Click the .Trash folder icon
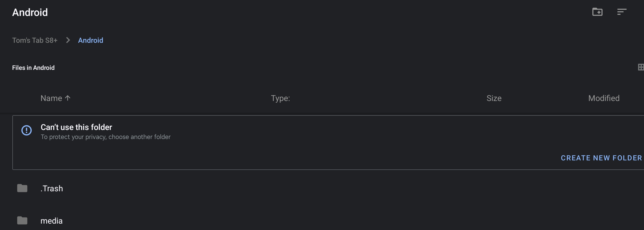The image size is (644, 230). [x=22, y=188]
